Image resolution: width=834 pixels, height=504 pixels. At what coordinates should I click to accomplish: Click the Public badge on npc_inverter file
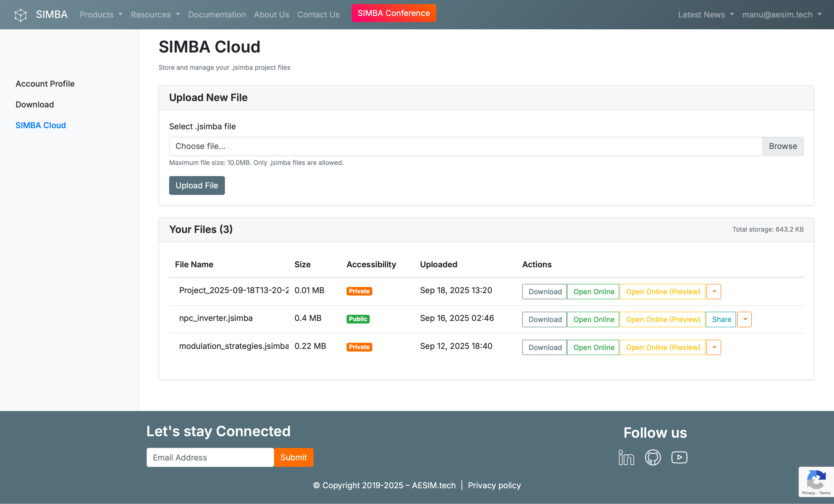[358, 319]
